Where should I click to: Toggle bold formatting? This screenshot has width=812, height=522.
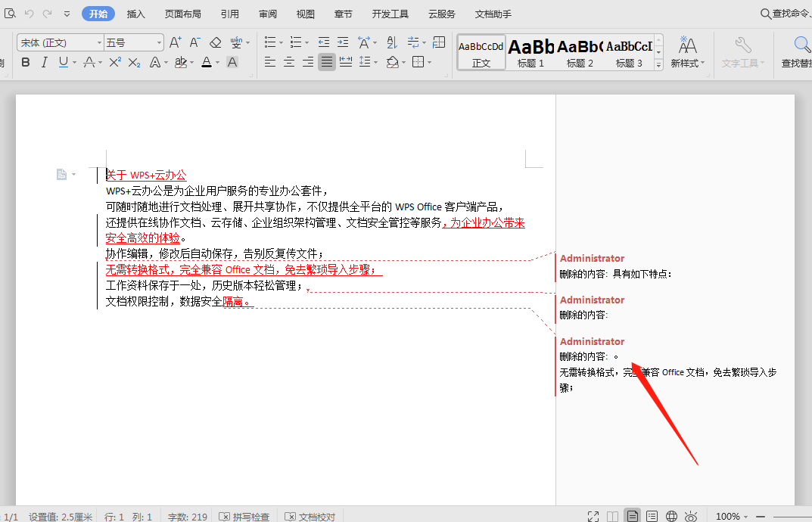tap(26, 63)
